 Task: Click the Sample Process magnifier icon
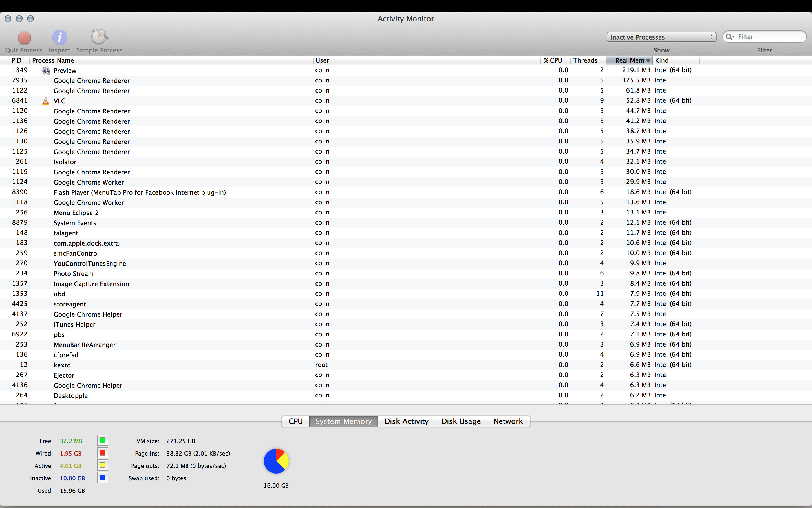pos(99,37)
